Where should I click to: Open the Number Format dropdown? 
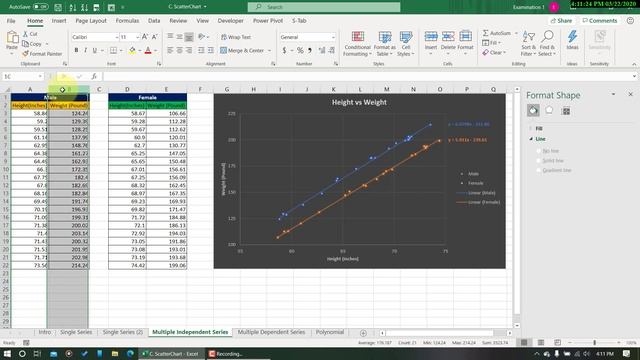click(x=333, y=37)
